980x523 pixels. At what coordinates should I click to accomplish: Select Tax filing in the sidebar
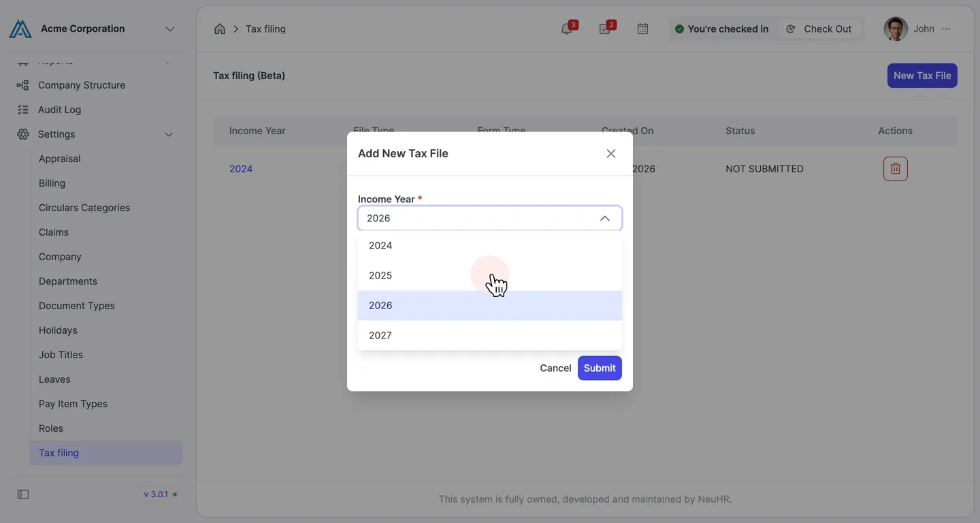click(106, 453)
